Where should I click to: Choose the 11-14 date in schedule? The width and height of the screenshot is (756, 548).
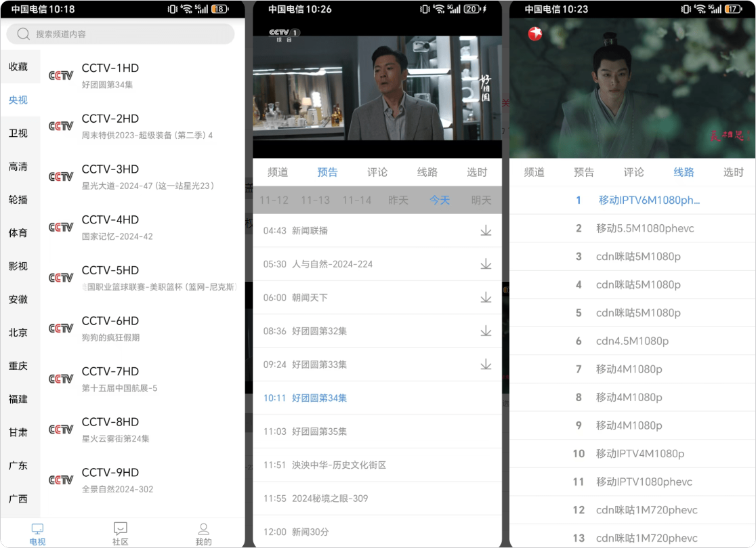pos(357,201)
